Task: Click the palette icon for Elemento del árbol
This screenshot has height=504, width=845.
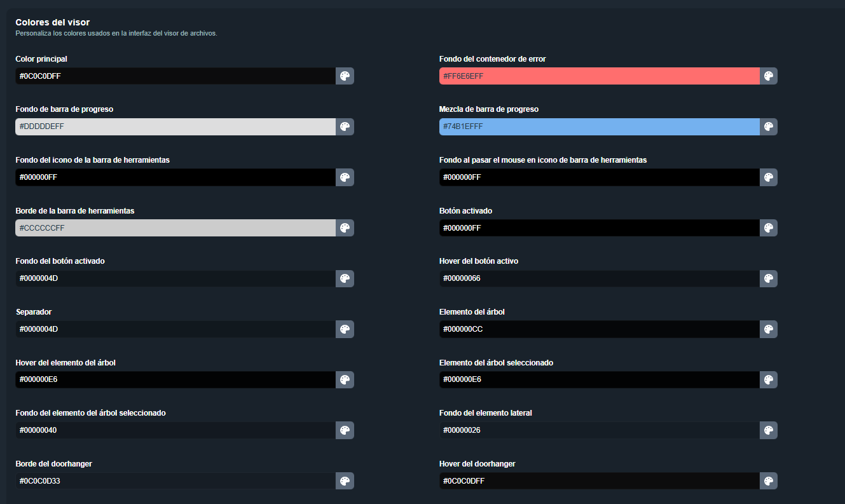Action: tap(769, 329)
